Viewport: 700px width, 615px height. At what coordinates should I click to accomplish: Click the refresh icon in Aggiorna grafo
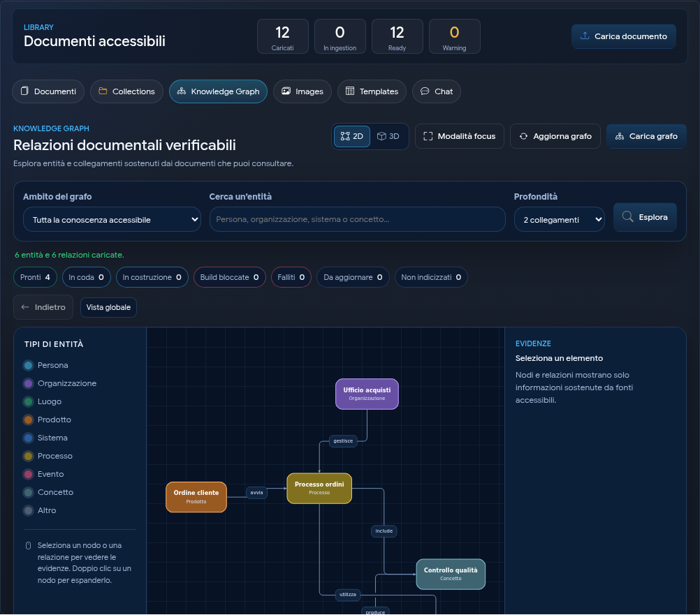[x=523, y=136]
